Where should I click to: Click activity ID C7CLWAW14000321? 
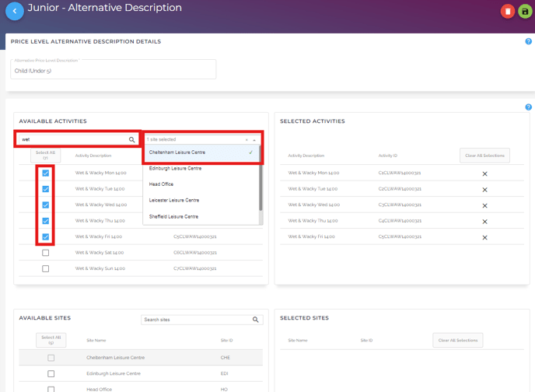click(195, 269)
